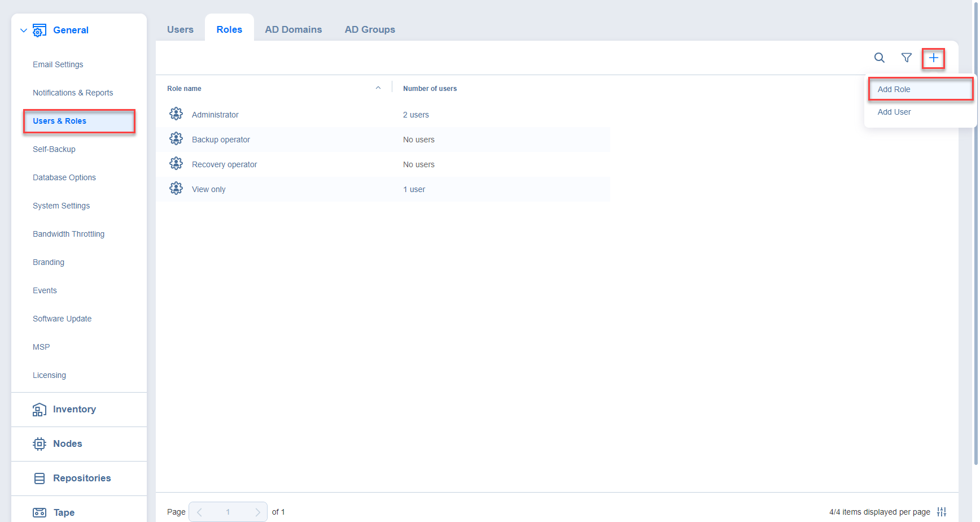Click the Administrator role gear icon
The image size is (980, 522).
pyautogui.click(x=176, y=114)
